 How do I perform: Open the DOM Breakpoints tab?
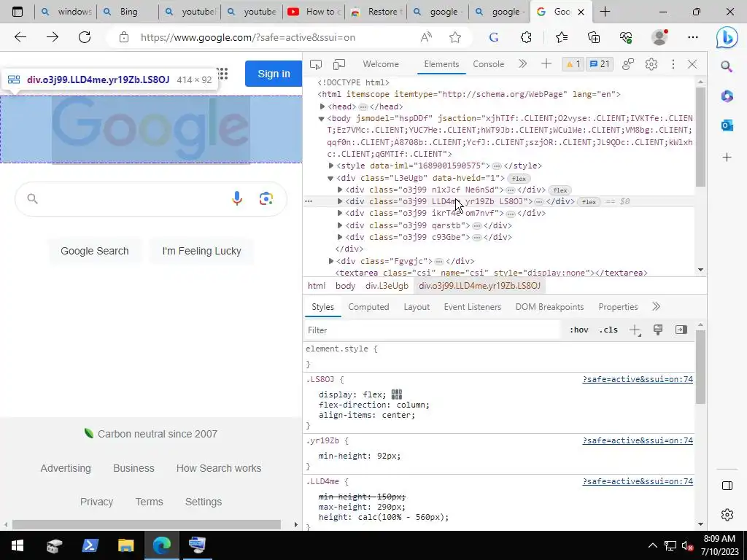[x=549, y=307]
